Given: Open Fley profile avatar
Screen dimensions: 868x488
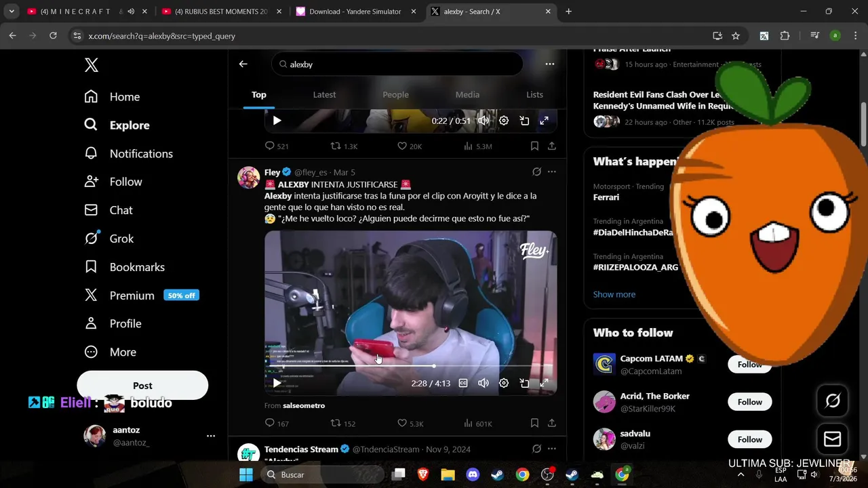Looking at the screenshot, I should click(x=248, y=178).
